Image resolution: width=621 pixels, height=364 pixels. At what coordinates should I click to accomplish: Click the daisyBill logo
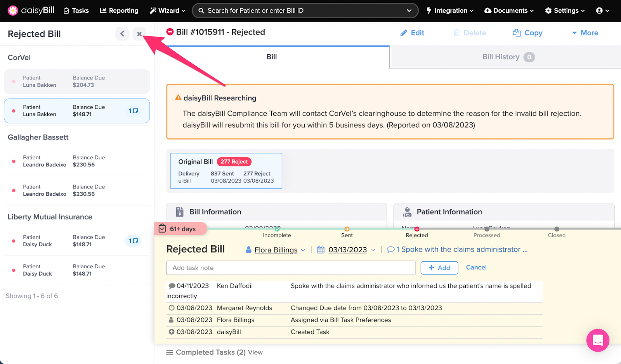(x=31, y=10)
